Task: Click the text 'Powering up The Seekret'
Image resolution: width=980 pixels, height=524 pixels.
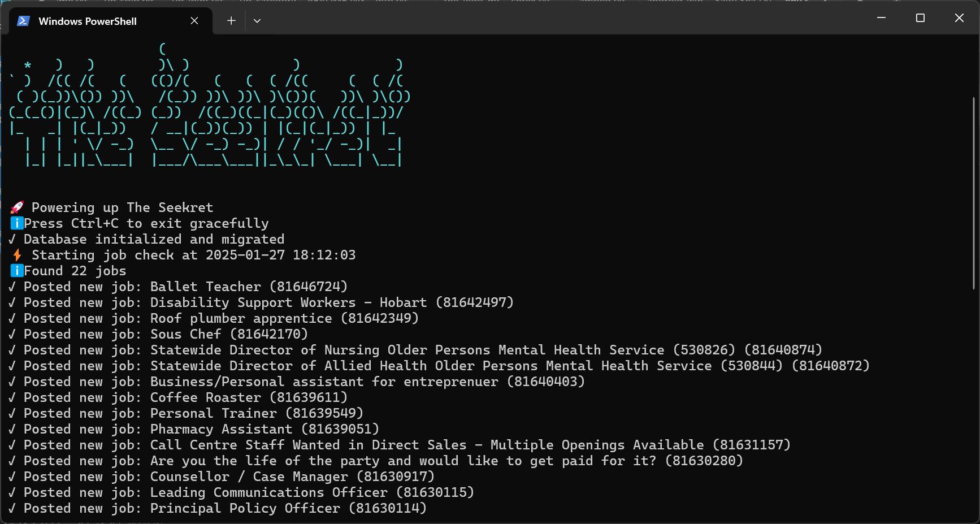Action: pos(123,207)
